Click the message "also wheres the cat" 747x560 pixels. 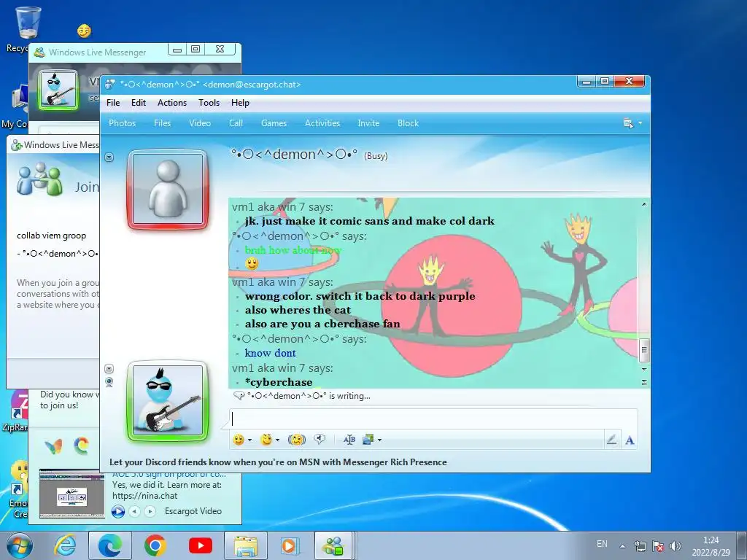pos(298,310)
